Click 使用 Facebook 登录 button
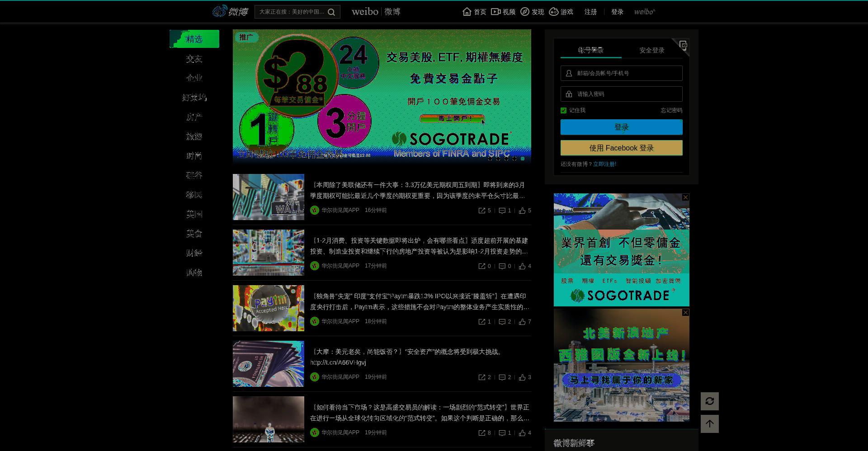The image size is (868, 451). click(621, 148)
